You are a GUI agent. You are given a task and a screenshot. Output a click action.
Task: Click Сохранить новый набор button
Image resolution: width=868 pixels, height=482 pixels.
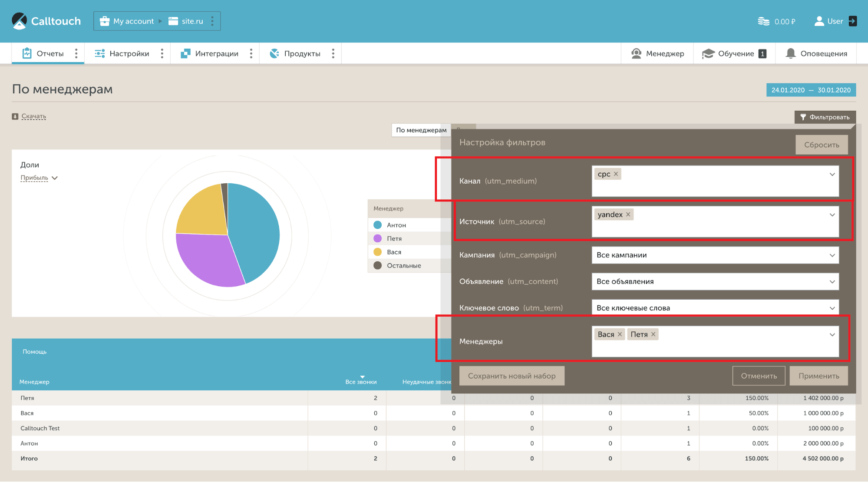(x=512, y=376)
